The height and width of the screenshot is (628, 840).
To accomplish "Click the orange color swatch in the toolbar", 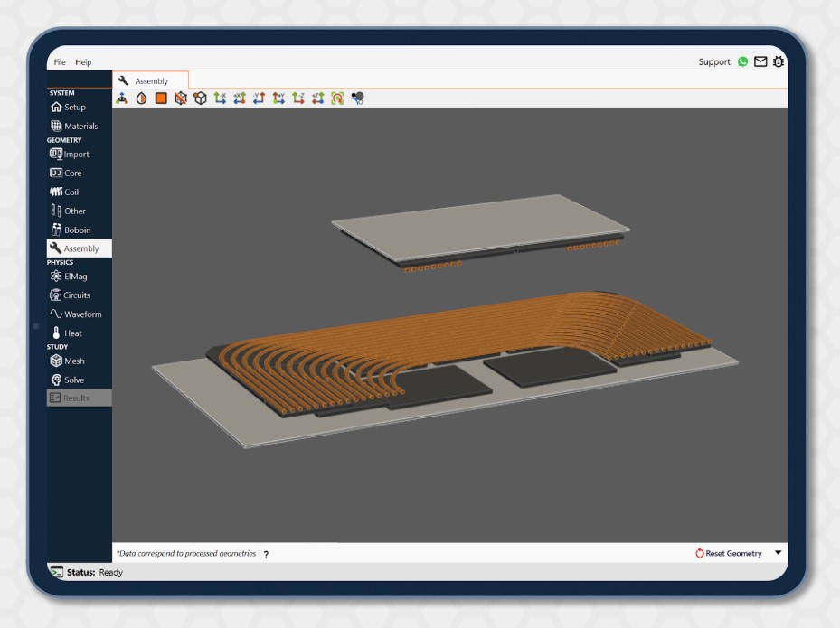I will (x=161, y=98).
